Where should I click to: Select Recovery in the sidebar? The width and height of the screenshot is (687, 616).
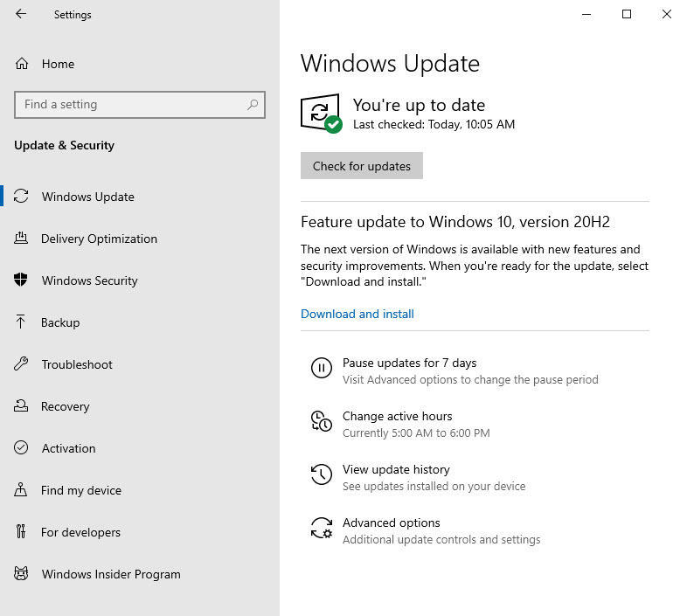click(65, 406)
